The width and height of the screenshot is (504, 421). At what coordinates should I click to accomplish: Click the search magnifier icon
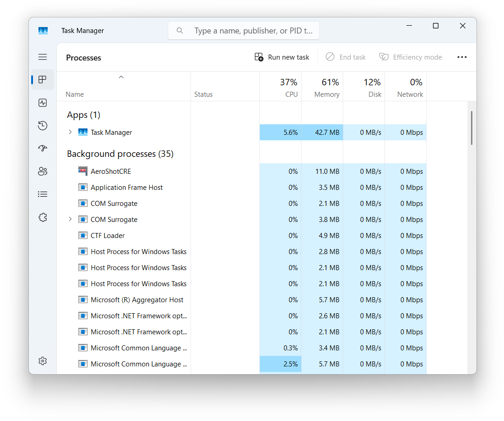click(x=180, y=31)
